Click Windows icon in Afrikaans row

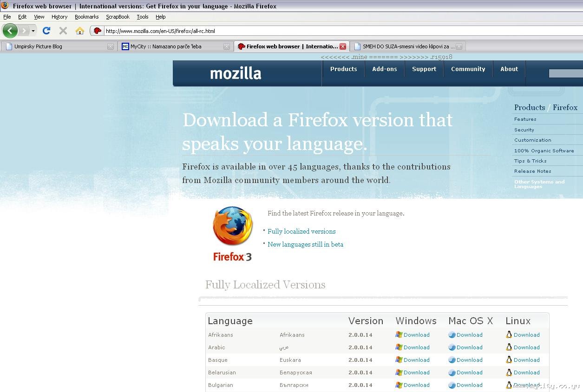point(399,335)
